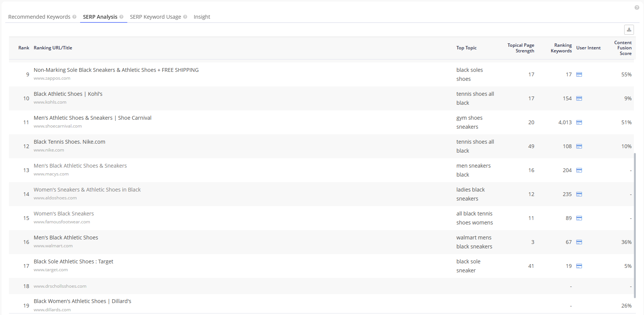This screenshot has height=315, width=644.
Task: Switch to SERP Keyword Usage tab
Action: click(155, 17)
